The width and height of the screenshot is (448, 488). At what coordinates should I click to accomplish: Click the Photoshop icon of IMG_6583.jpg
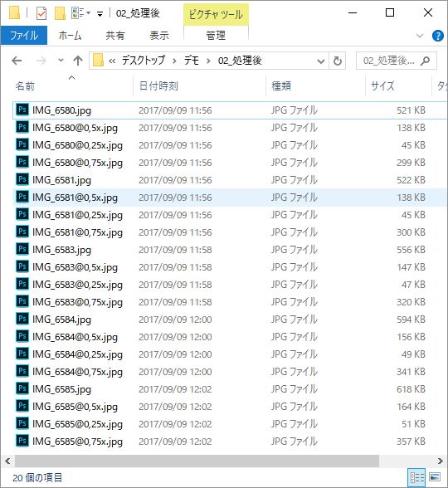[22, 249]
